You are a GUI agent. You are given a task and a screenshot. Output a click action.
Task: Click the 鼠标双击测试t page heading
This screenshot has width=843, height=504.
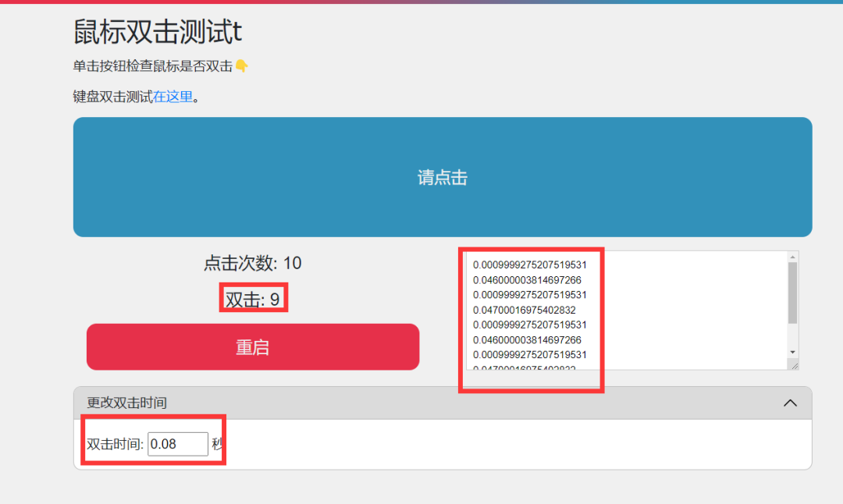point(158,32)
